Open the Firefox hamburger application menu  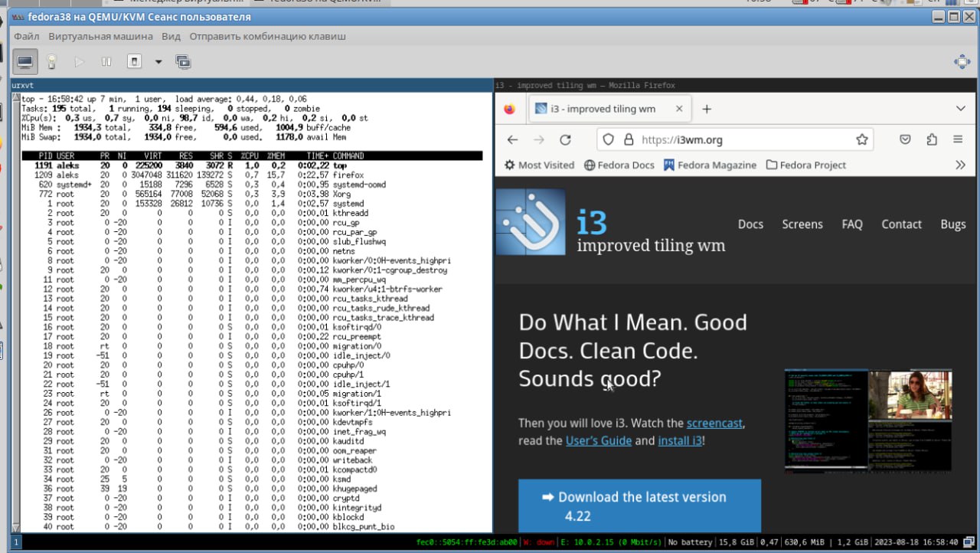tap(958, 139)
